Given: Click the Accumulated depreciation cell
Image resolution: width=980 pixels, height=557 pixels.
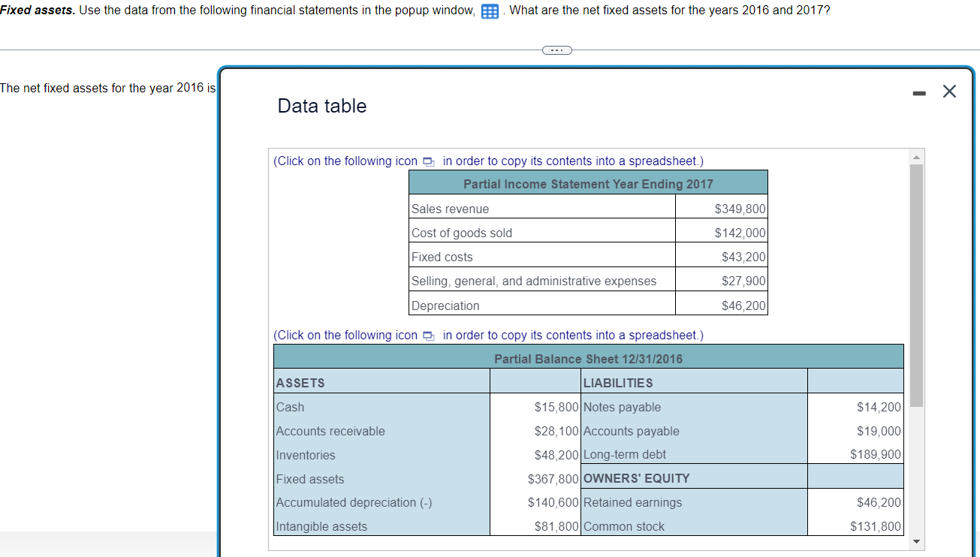Looking at the screenshot, I should point(354,502).
